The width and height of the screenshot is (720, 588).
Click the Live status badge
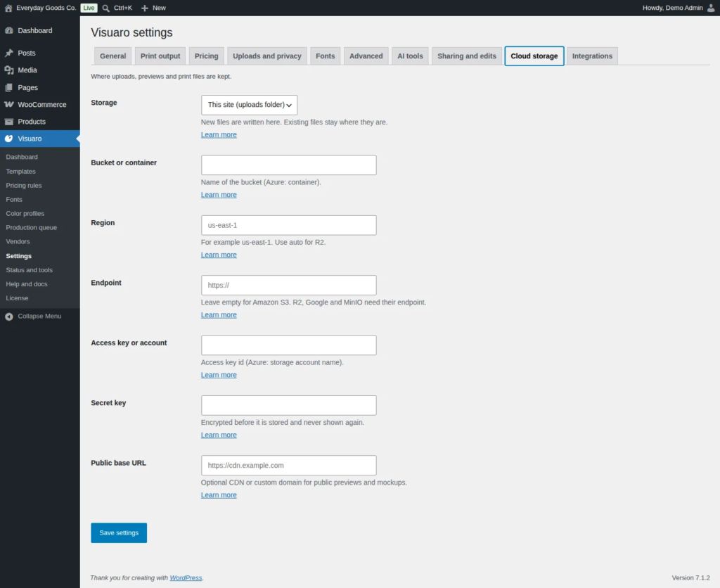[x=89, y=8]
